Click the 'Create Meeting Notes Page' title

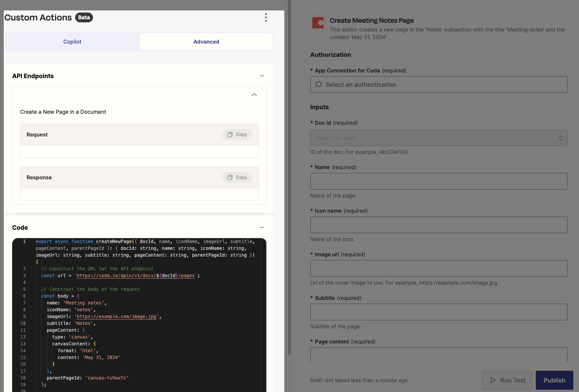tap(372, 20)
